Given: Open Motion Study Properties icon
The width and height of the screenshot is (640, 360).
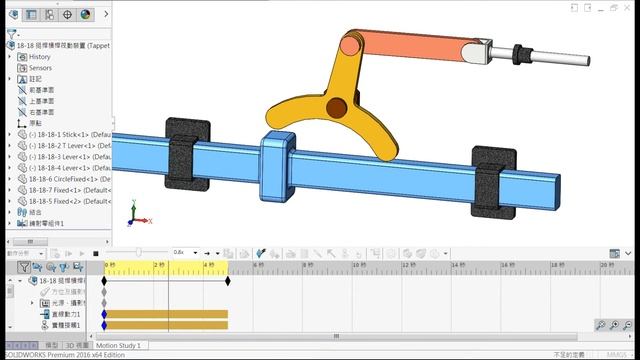Looking at the screenshot, I should [391, 253].
